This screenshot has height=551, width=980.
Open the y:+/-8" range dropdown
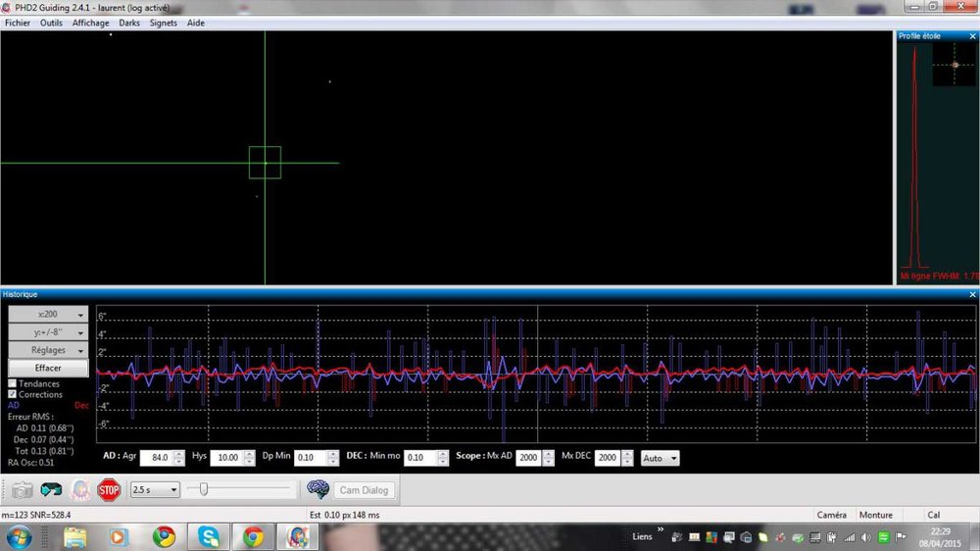48,332
